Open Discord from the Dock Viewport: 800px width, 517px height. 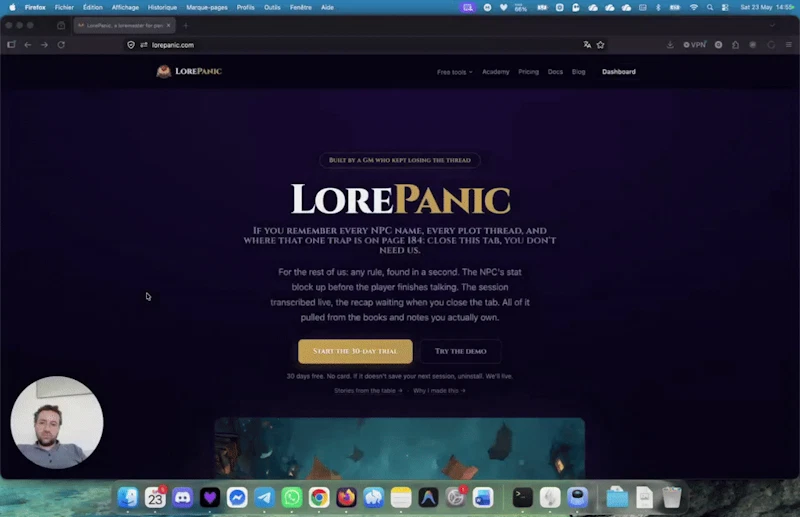point(183,497)
